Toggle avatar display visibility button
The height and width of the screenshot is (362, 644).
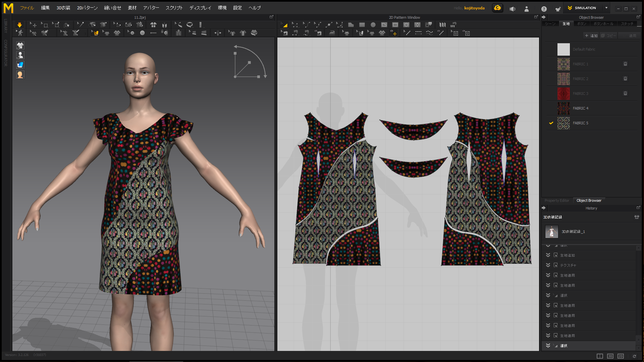[x=20, y=55]
